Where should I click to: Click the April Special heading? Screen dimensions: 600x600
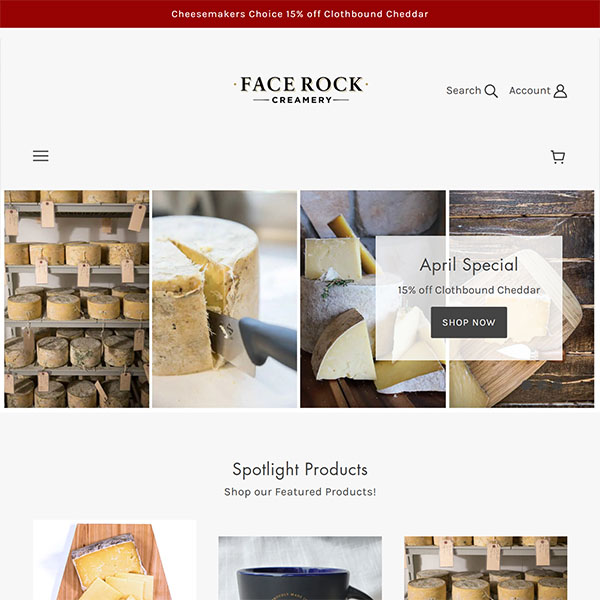pos(469,265)
